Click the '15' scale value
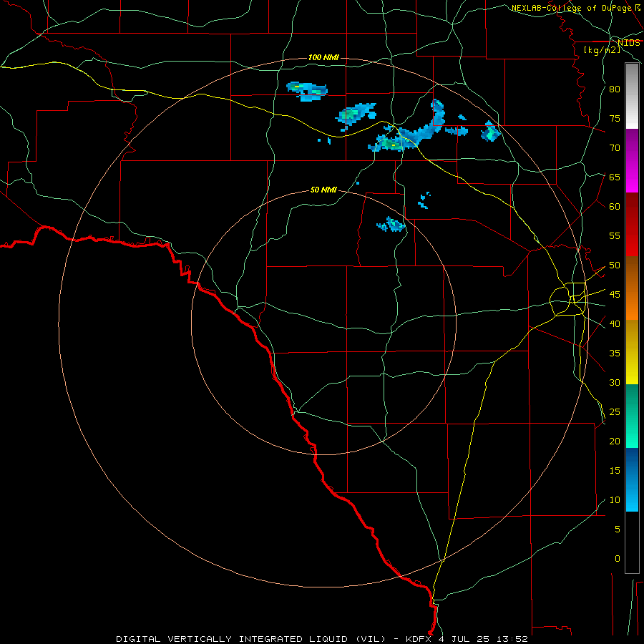The height and width of the screenshot is (644, 644). click(x=615, y=471)
